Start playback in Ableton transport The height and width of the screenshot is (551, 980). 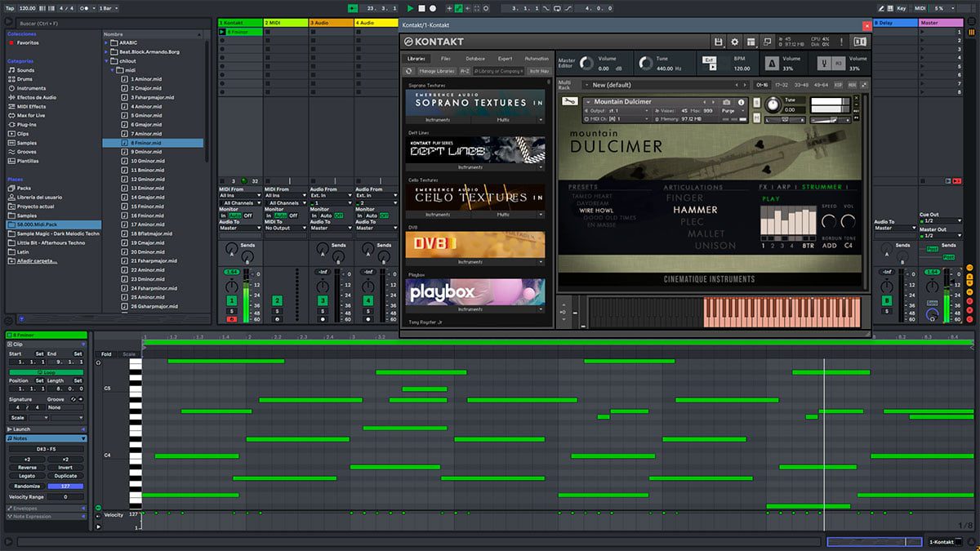point(411,8)
